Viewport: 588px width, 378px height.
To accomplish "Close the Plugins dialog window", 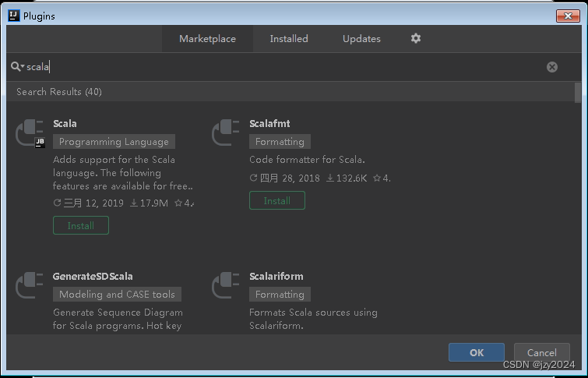I will pos(568,16).
